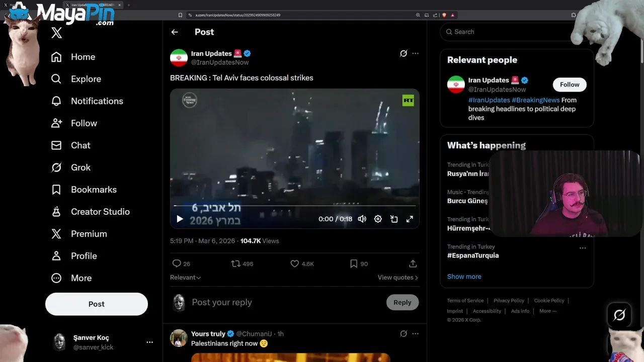
Task: Open Yours truly profile avatar
Action: point(179,338)
